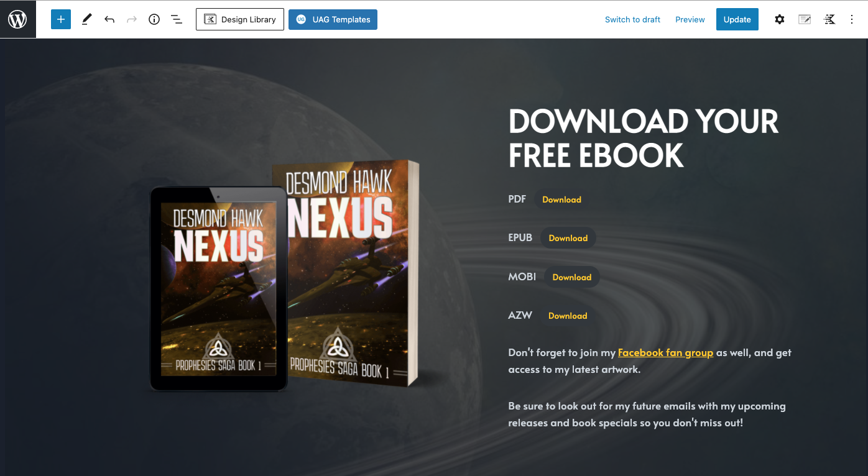Select the pencil Tools icon
Image resolution: width=868 pixels, height=476 pixels.
pos(87,19)
